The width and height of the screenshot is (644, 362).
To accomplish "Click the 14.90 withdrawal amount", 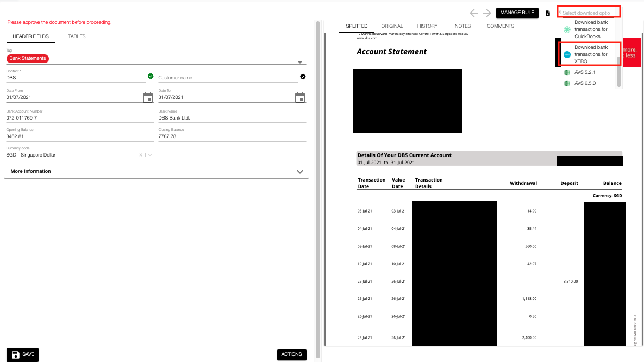I will click(532, 211).
